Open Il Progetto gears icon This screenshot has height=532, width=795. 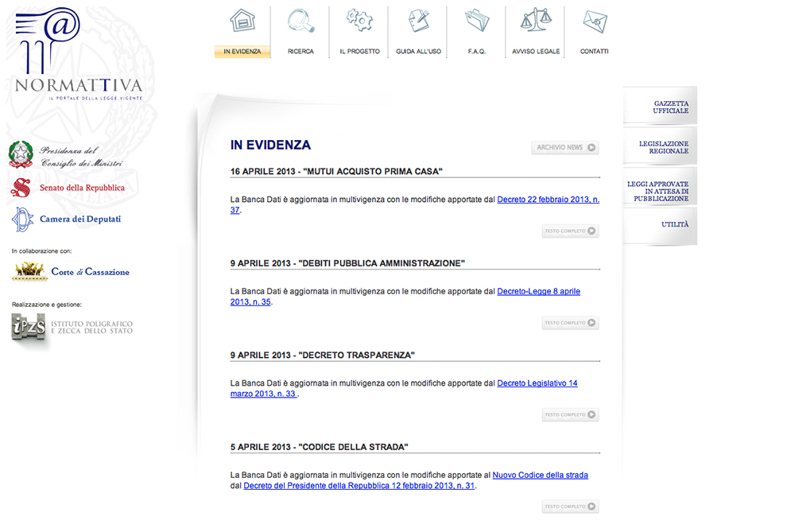(359, 21)
